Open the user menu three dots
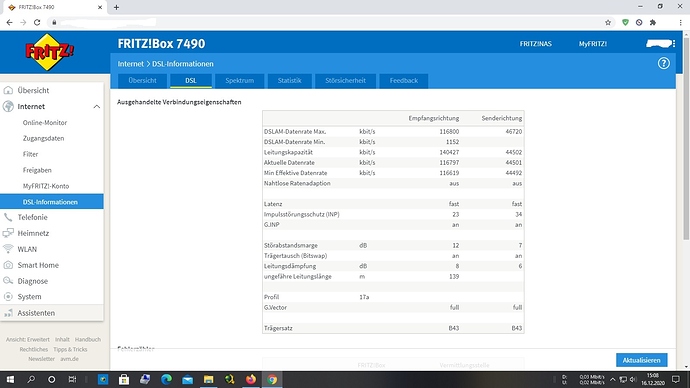This screenshot has width=690, height=388. tap(674, 44)
